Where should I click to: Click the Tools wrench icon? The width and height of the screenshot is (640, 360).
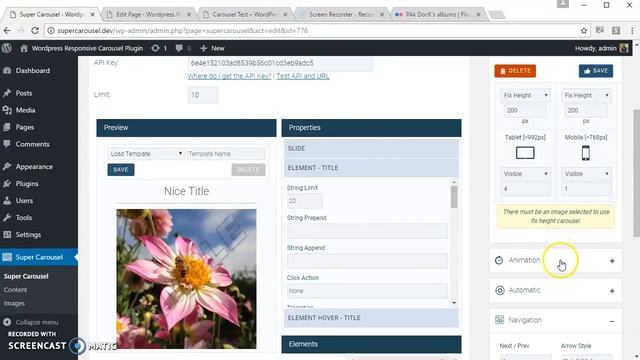click(7, 218)
